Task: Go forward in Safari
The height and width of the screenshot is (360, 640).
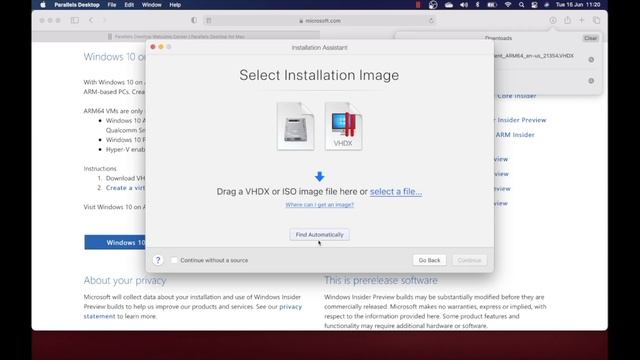Action: pyautogui.click(x=104, y=20)
